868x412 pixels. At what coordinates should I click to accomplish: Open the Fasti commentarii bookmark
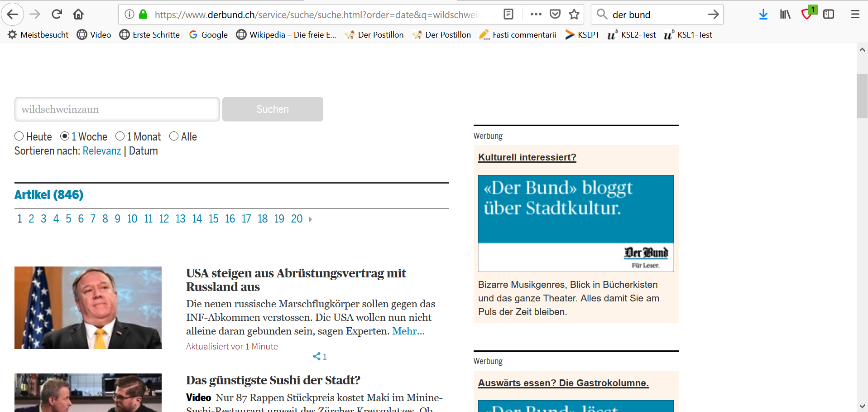(518, 35)
